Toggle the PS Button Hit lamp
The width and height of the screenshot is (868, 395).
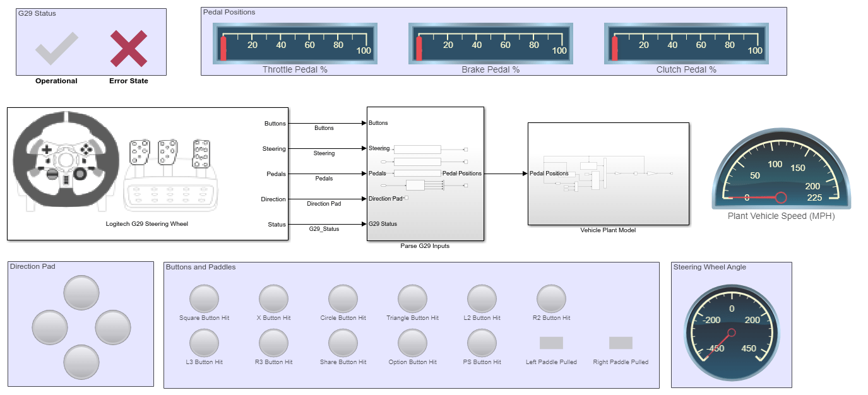482,343
